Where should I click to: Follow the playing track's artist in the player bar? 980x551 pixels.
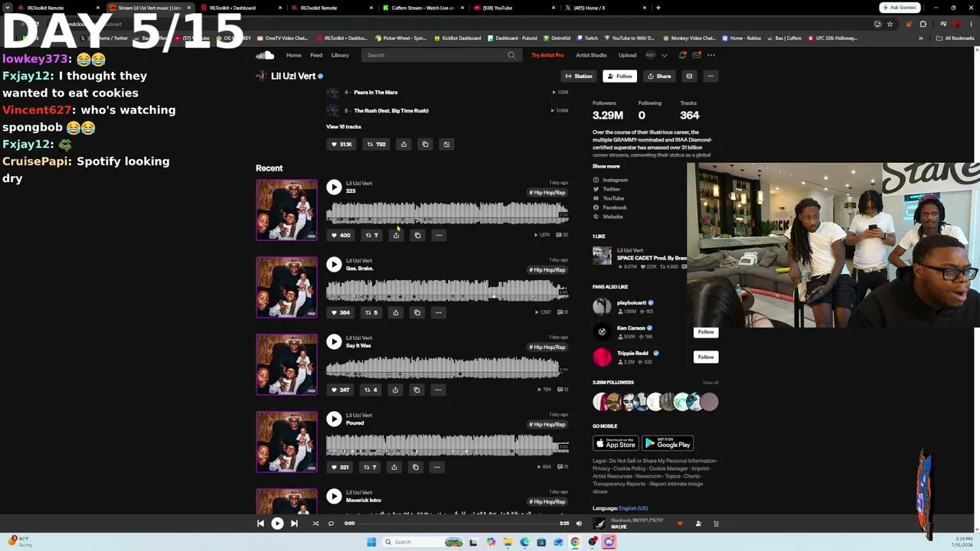[698, 523]
